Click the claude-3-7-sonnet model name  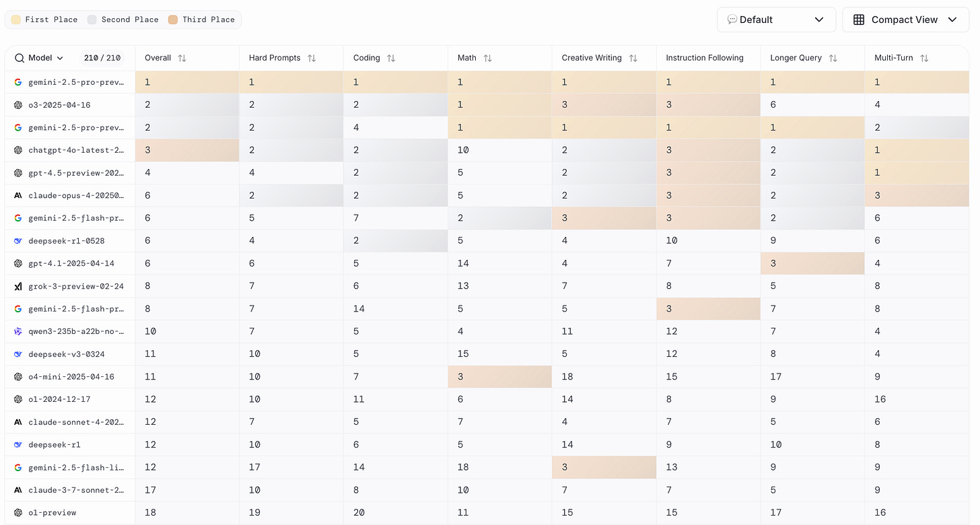pos(76,490)
